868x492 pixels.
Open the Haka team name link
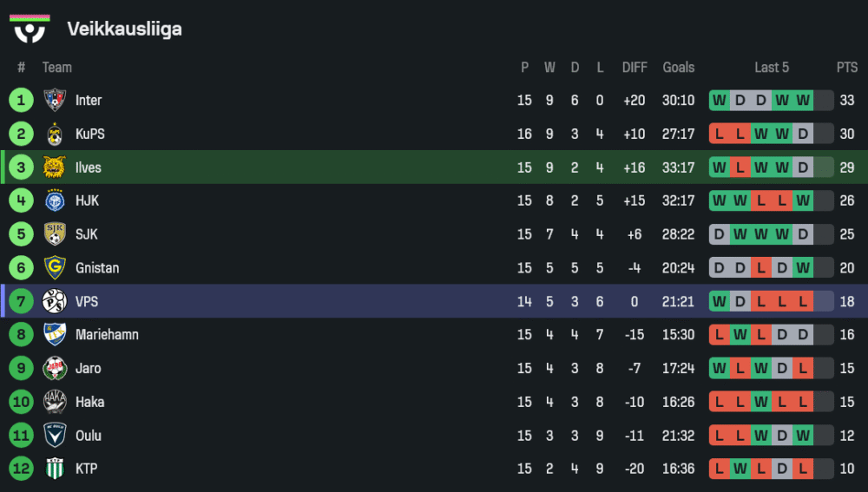[89, 403]
